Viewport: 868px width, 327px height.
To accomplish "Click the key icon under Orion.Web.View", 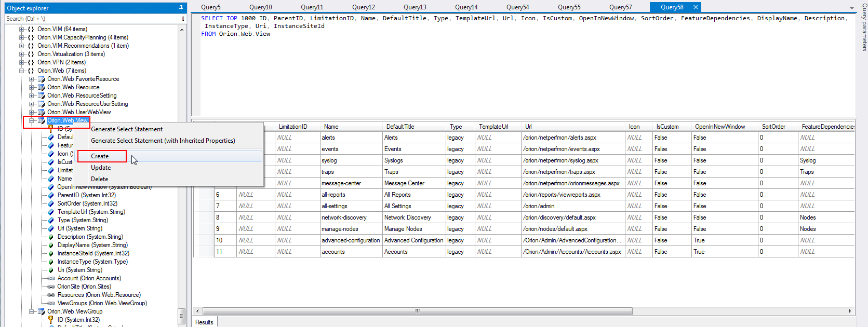I will click(x=51, y=129).
